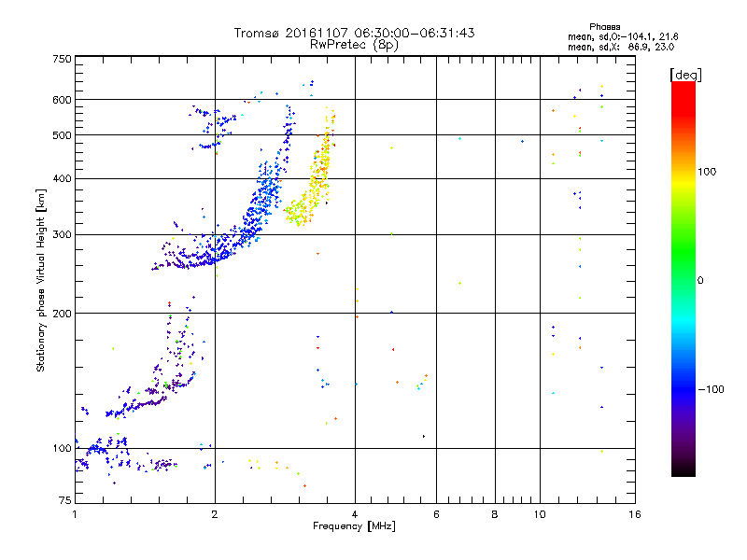
Task: Click the '100' colorbar tick label
Action: pos(707,172)
